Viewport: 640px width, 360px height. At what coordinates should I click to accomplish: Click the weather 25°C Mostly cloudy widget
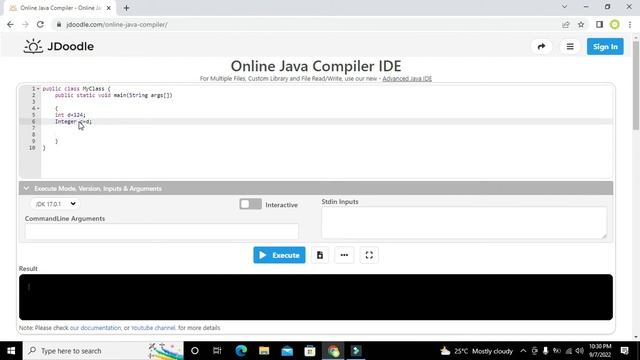tap(476, 351)
